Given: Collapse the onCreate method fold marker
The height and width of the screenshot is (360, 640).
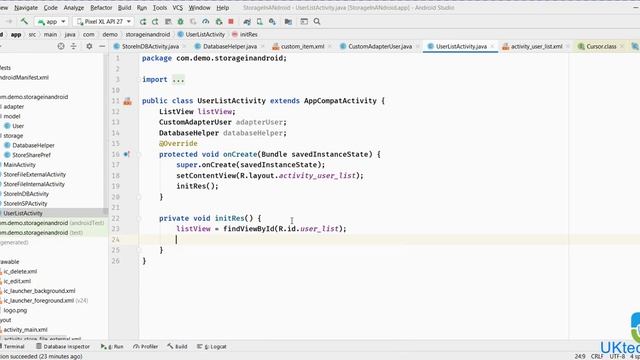Looking at the screenshot, I should tap(139, 155).
